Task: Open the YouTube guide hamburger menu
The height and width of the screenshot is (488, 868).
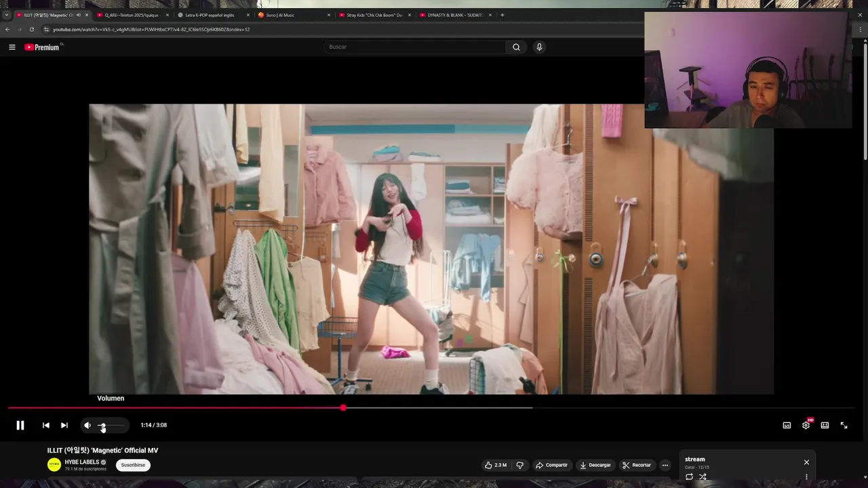Action: pyautogui.click(x=12, y=47)
